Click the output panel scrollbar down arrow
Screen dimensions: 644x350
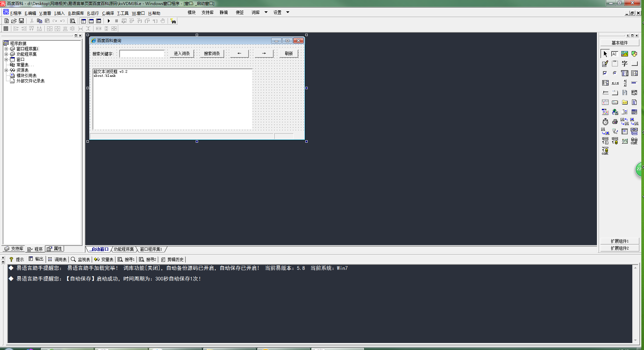click(x=635, y=340)
